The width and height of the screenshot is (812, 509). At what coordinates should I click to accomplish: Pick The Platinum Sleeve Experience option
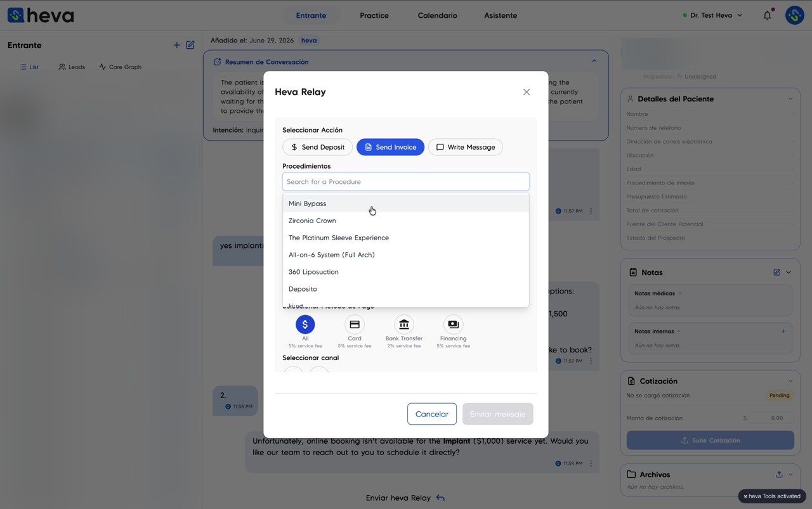point(406,238)
